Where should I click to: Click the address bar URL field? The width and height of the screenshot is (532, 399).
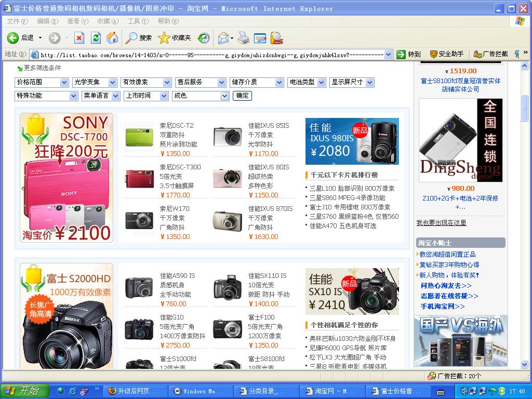211,55
